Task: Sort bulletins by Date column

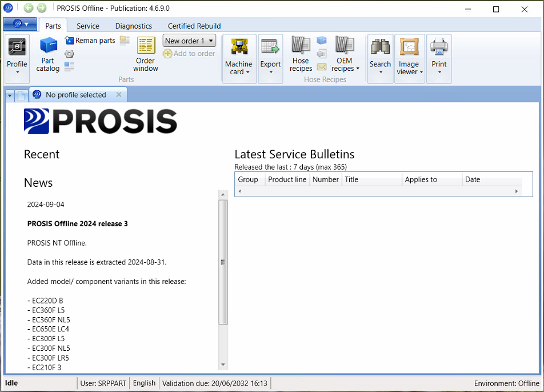Action: (493, 179)
